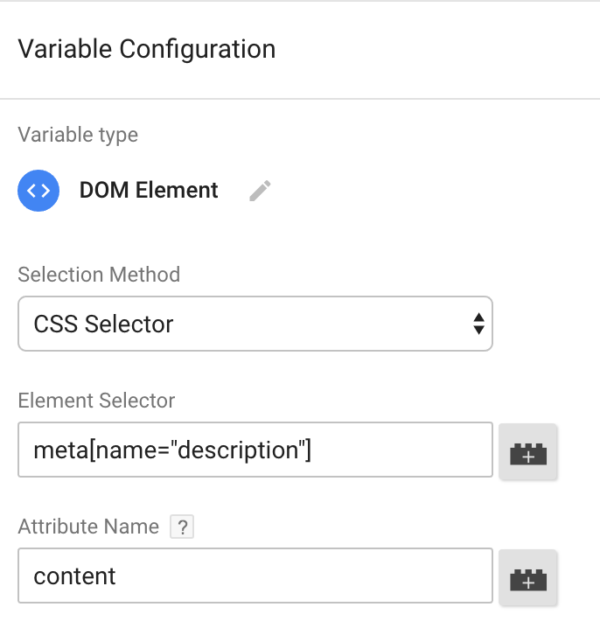
Task: Insert variable beside Attribute Name field
Action: [x=528, y=577]
